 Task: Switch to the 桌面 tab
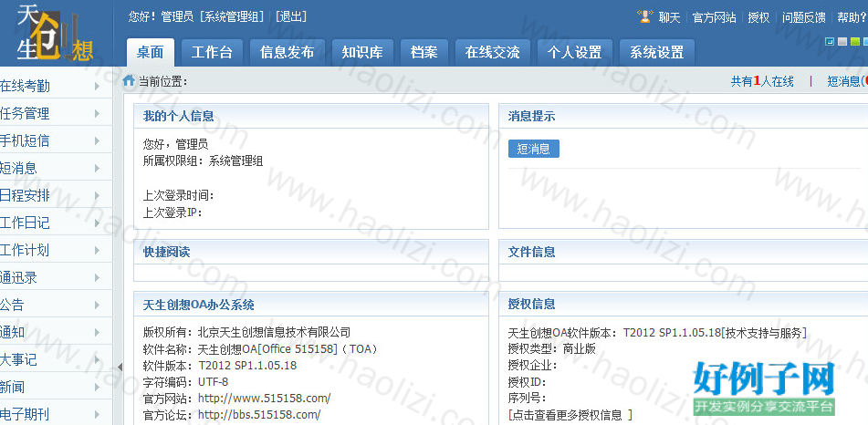(x=150, y=53)
